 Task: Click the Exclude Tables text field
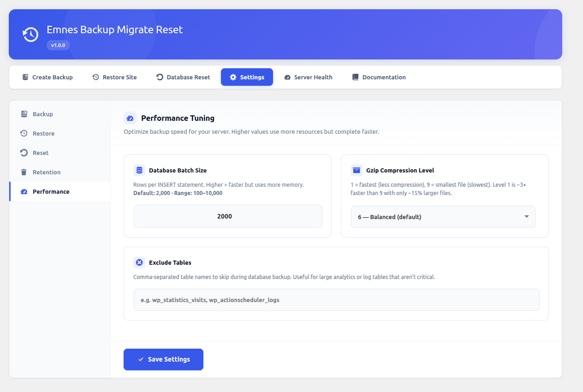[337, 300]
